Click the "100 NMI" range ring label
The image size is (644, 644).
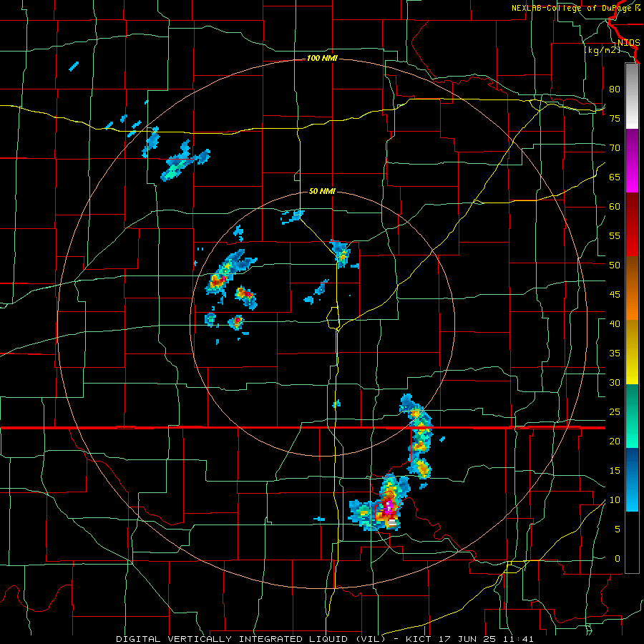[322, 59]
